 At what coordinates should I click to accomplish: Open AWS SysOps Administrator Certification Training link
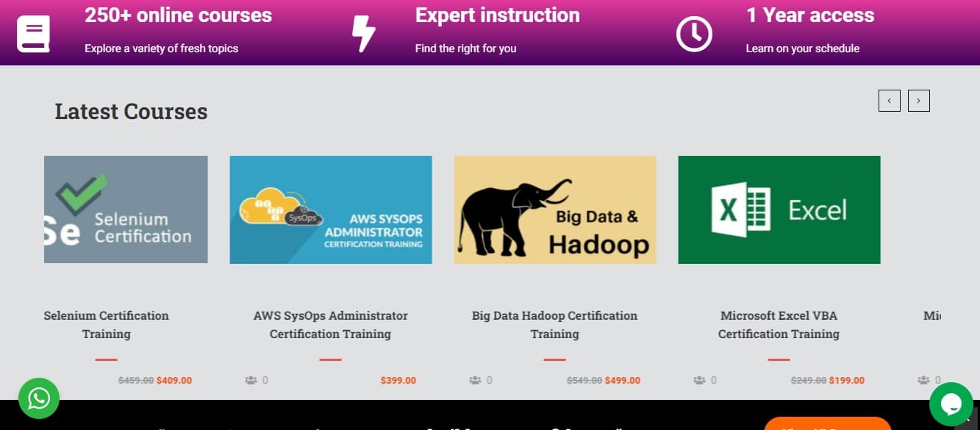331,324
